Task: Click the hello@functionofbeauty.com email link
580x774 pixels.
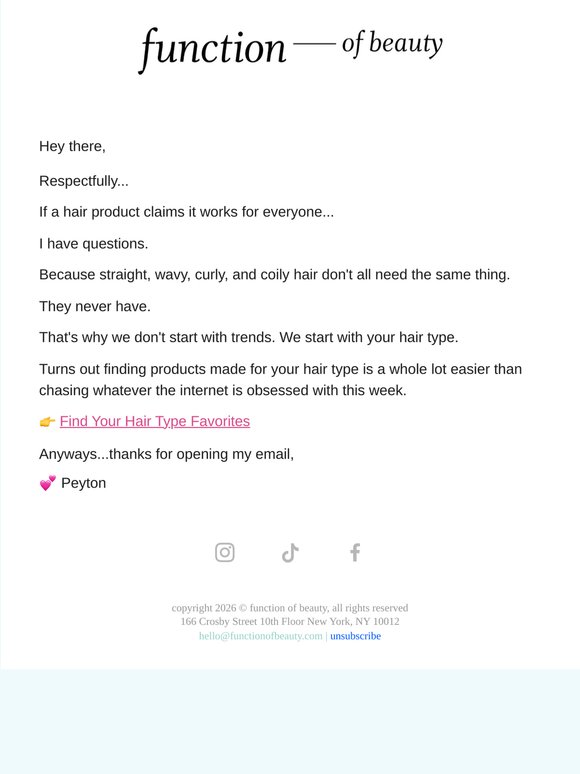Action: (x=261, y=636)
